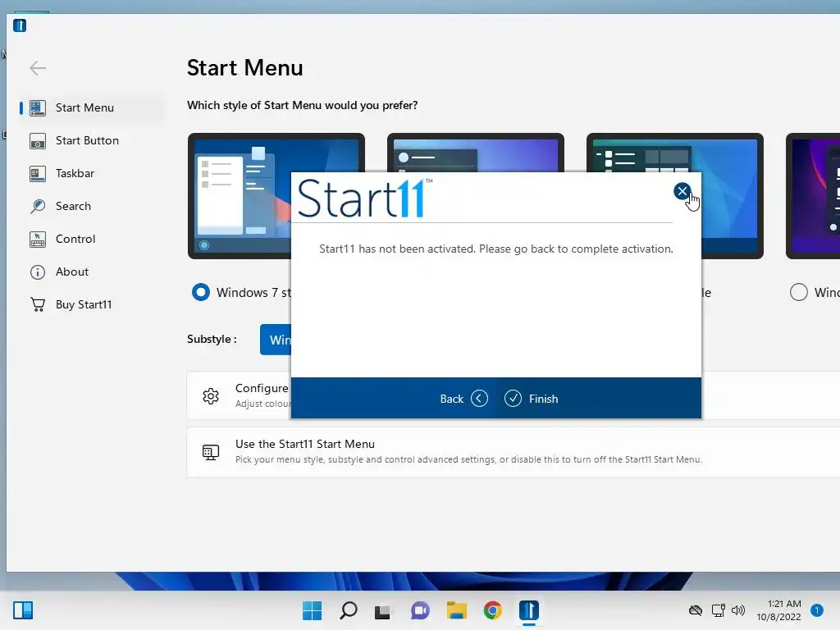Open the Start Button sidebar section
Screen dimensions: 840x630
pyautogui.click(x=91, y=140)
